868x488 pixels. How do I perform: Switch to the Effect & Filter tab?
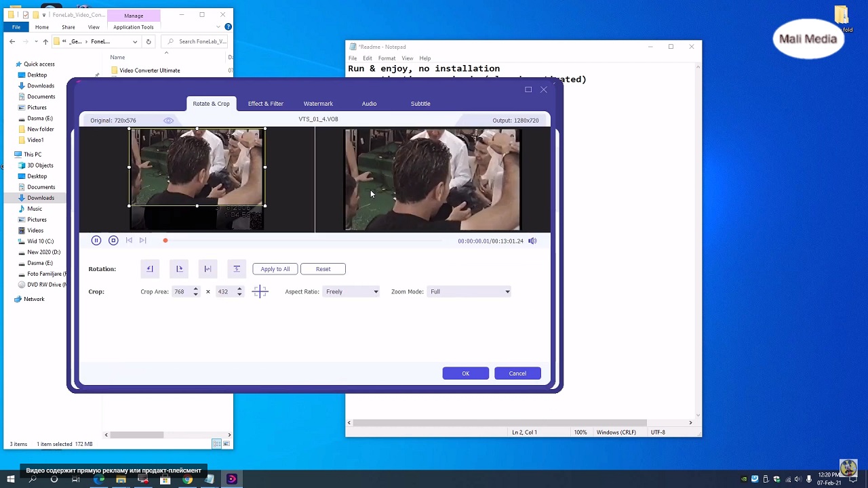tap(265, 104)
